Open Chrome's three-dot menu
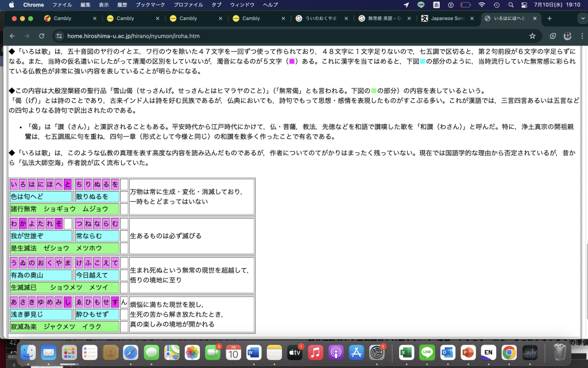The width and height of the screenshot is (588, 368). (x=582, y=36)
